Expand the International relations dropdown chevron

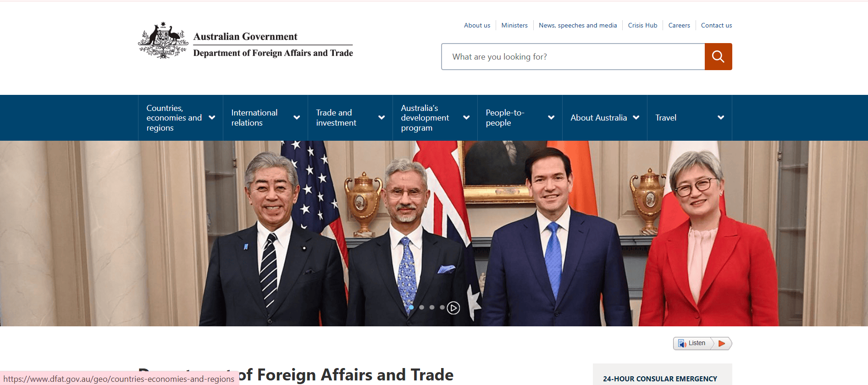[297, 118]
